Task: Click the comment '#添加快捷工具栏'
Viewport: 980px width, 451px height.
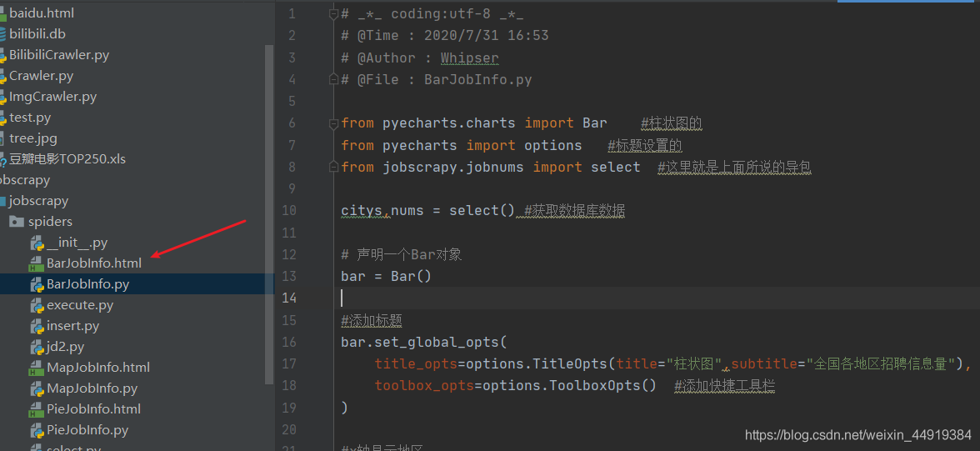Action: coord(724,386)
